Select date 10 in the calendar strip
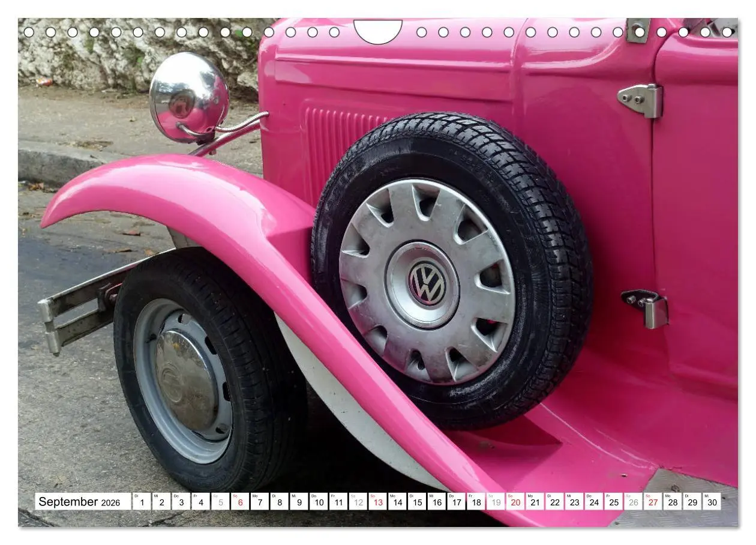756x545 pixels. (319, 502)
